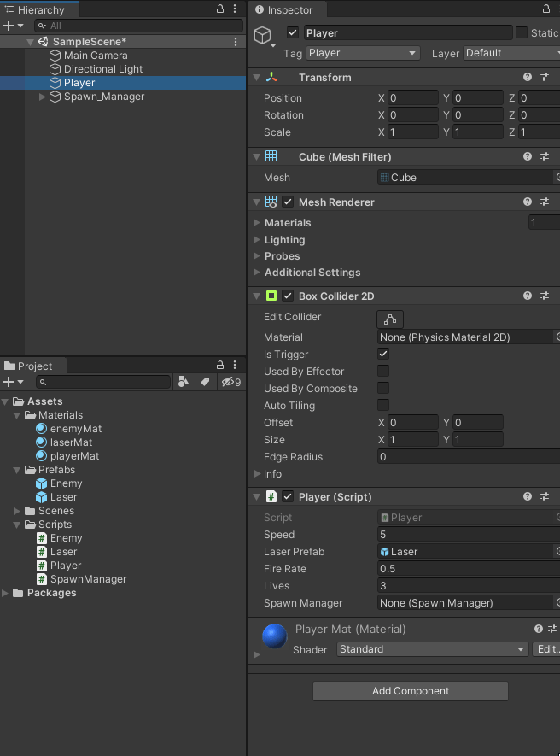Open the Hierarchy panel three-dot menu
The height and width of the screenshot is (756, 560).
click(235, 9)
